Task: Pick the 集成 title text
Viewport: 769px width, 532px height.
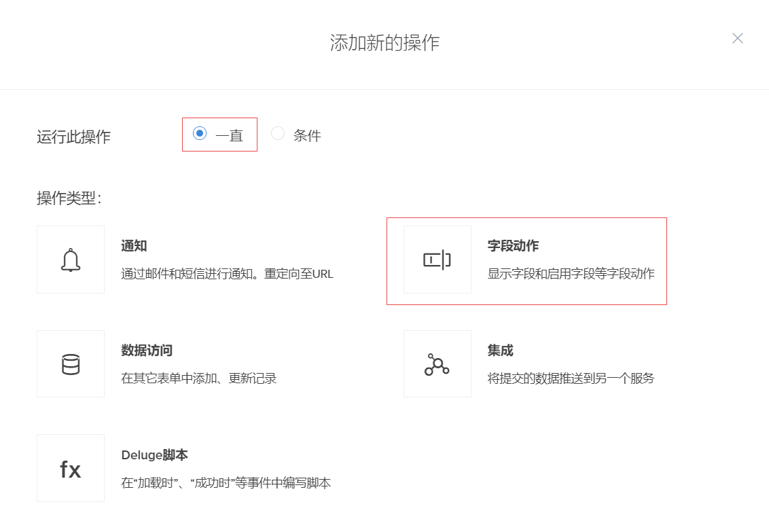Action: (500, 351)
